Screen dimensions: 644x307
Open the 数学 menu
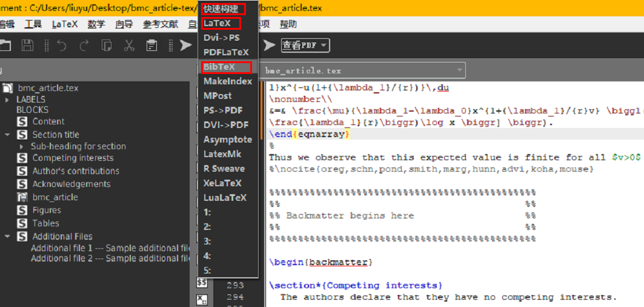(x=96, y=24)
